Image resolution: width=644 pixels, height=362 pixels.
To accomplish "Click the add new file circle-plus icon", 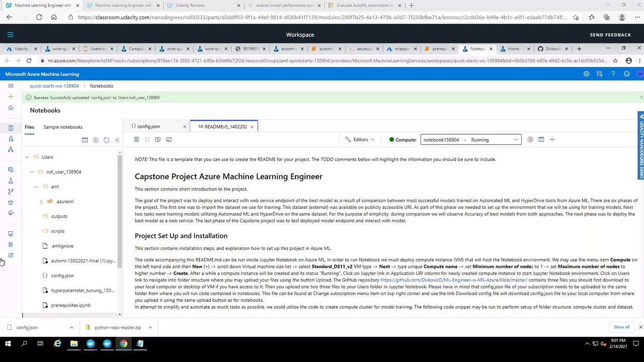I will pyautogui.click(x=96, y=140).
